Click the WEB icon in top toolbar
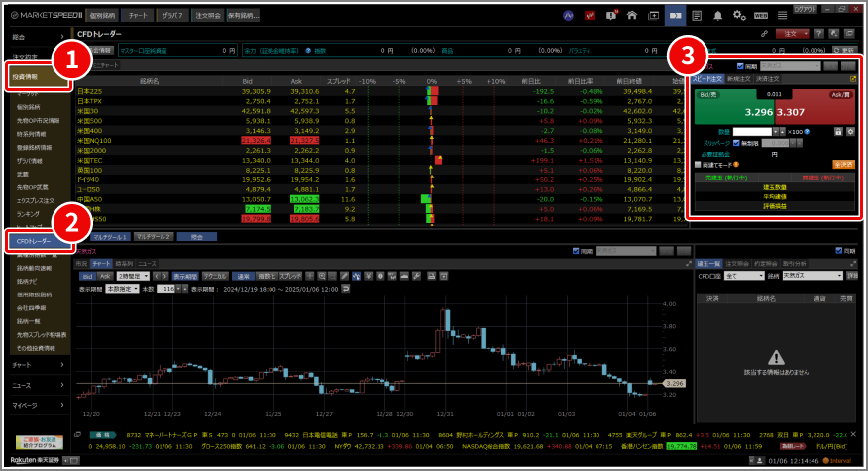Screen dimensions: 868x471 [x=761, y=16]
